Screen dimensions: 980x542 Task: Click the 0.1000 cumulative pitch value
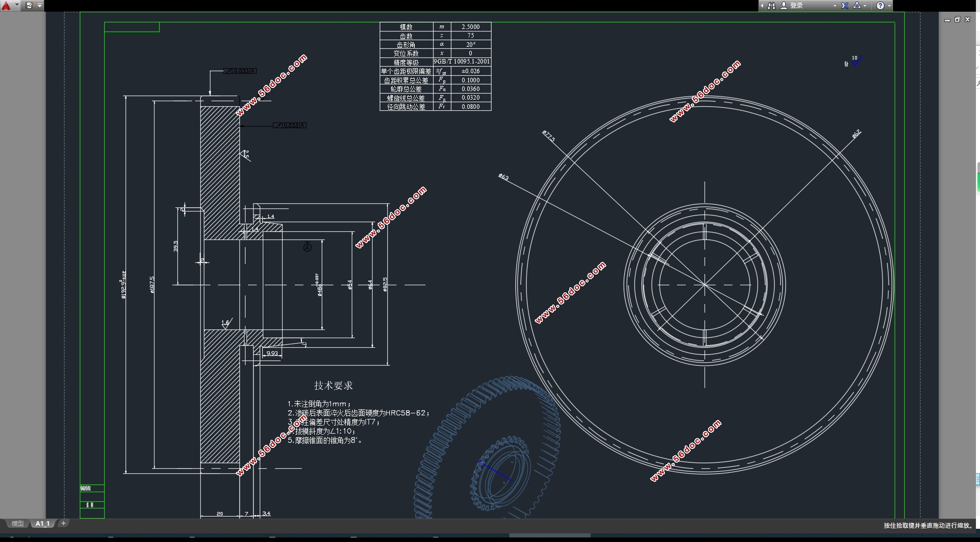(471, 80)
